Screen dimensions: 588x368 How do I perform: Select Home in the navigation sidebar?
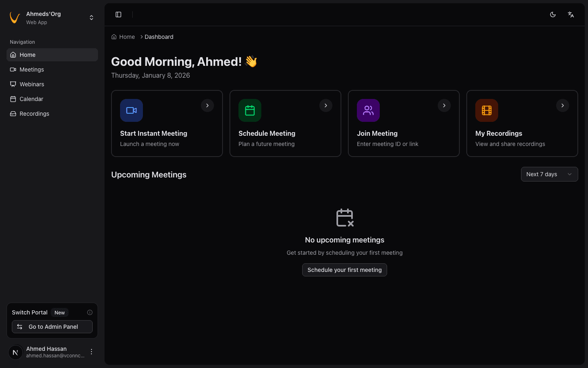[52, 55]
